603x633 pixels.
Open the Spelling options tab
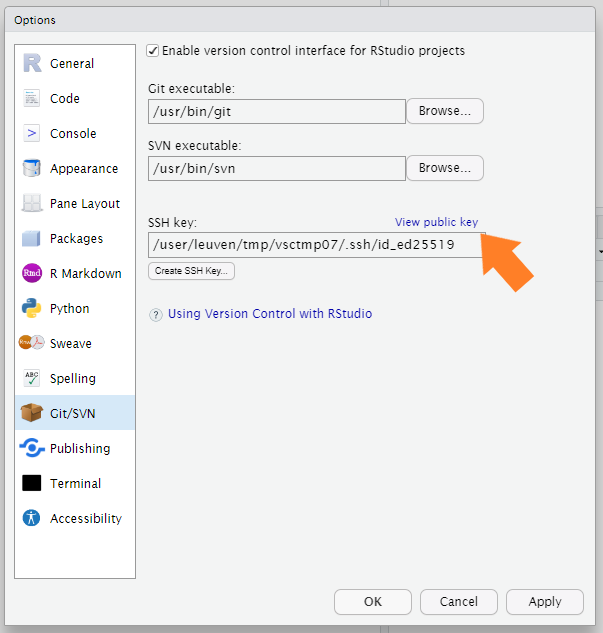tap(72, 378)
